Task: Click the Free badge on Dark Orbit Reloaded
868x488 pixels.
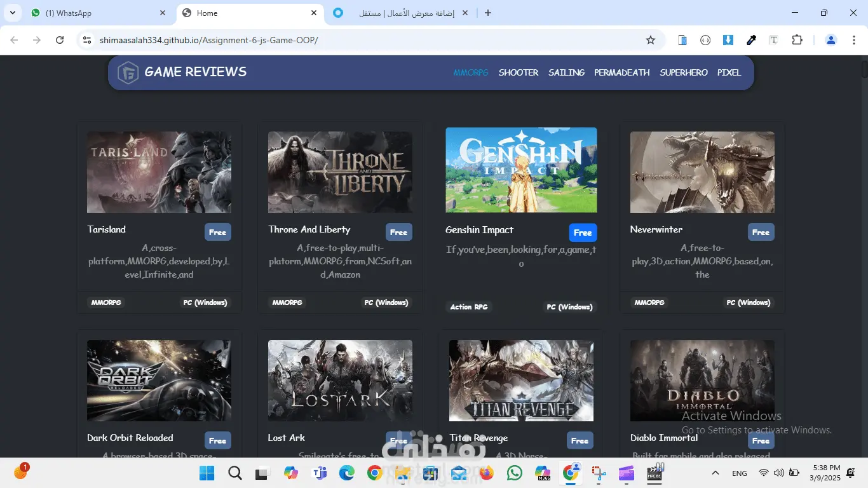Action: (218, 440)
